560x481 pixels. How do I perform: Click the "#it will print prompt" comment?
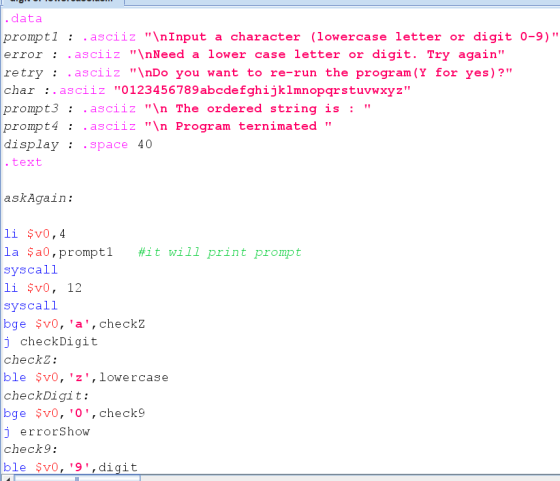[220, 252]
